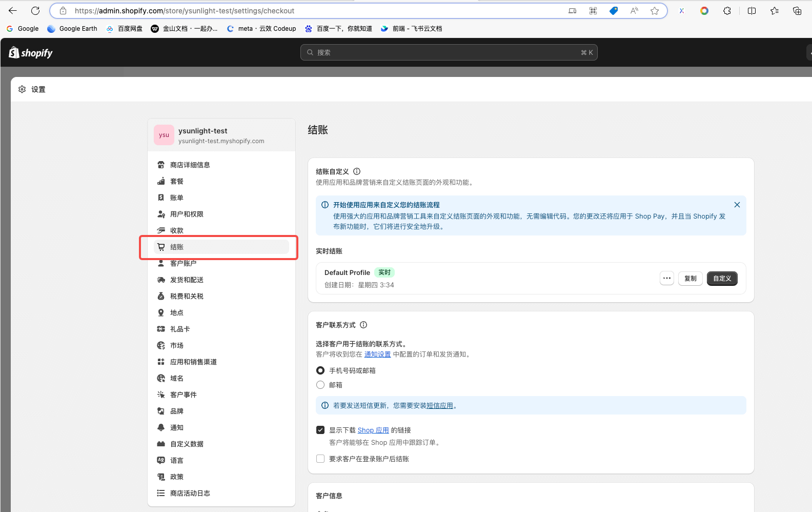Image resolution: width=812 pixels, height=512 pixels.
Task: Select the 手机号码或邮箱 radio option
Action: 320,370
